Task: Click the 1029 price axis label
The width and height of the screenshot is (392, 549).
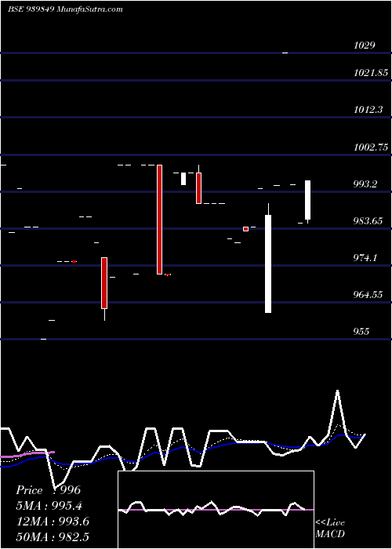Action: [x=365, y=45]
